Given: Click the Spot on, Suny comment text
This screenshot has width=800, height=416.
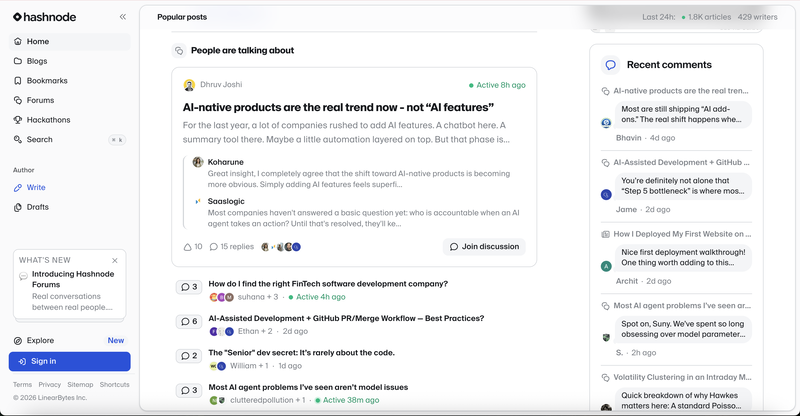Looking at the screenshot, I should pos(684,329).
